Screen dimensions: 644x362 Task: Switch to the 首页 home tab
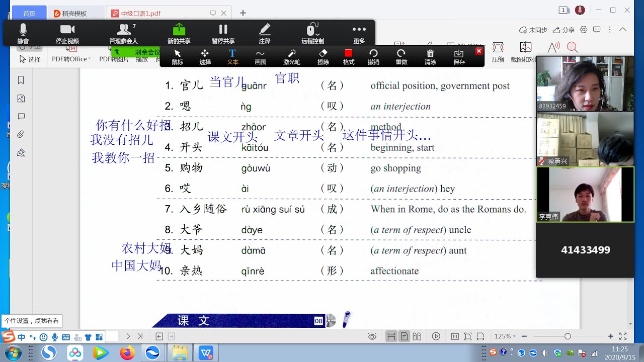(x=29, y=13)
